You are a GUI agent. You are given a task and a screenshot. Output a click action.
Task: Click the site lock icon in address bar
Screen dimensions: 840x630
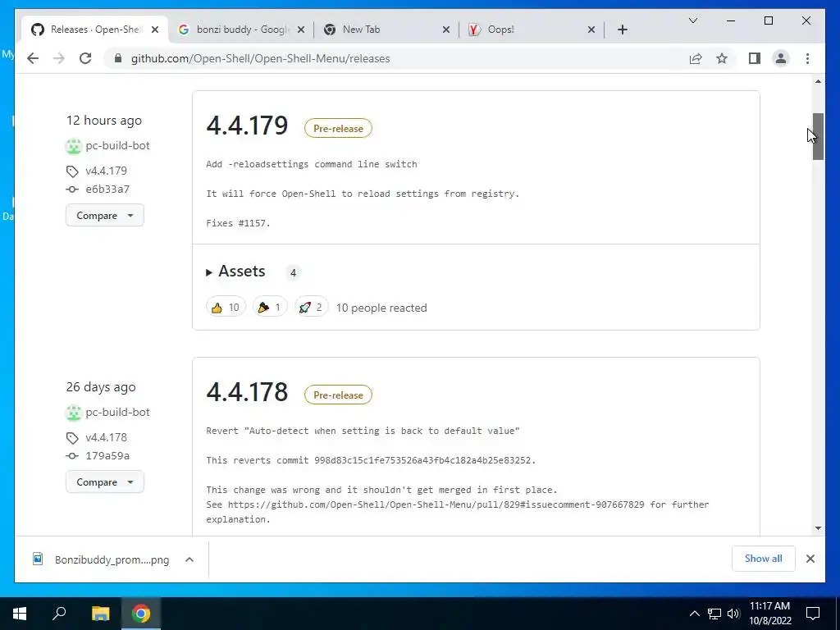click(x=118, y=58)
